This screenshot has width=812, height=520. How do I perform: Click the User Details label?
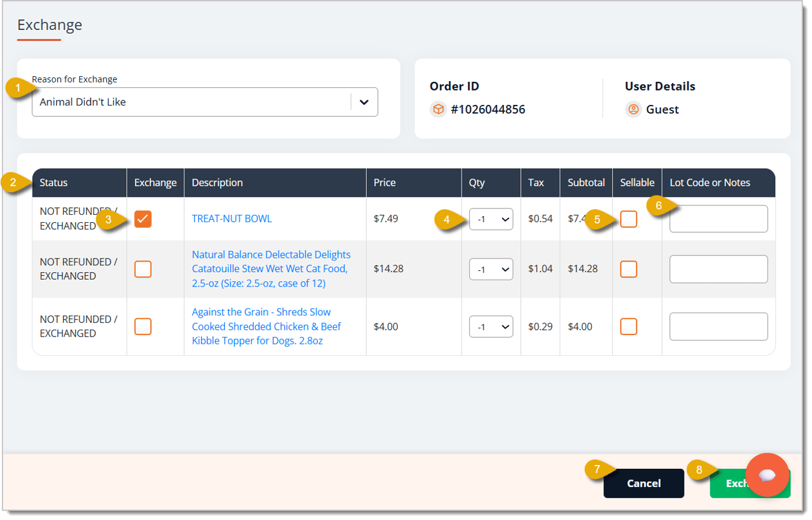(x=660, y=86)
